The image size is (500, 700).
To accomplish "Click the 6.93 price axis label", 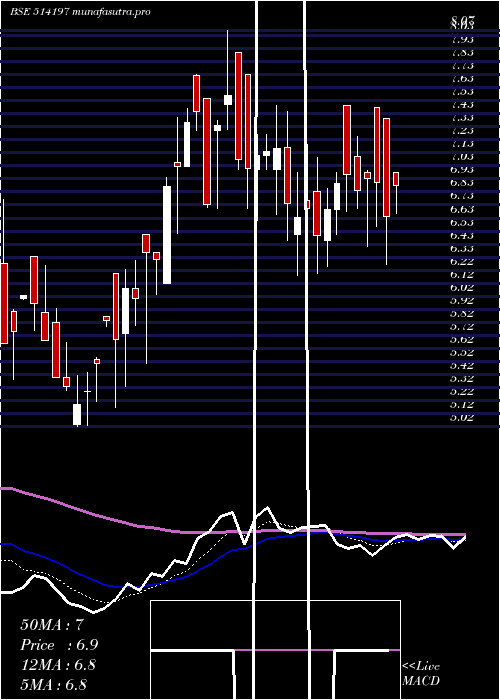I will click(x=462, y=170).
